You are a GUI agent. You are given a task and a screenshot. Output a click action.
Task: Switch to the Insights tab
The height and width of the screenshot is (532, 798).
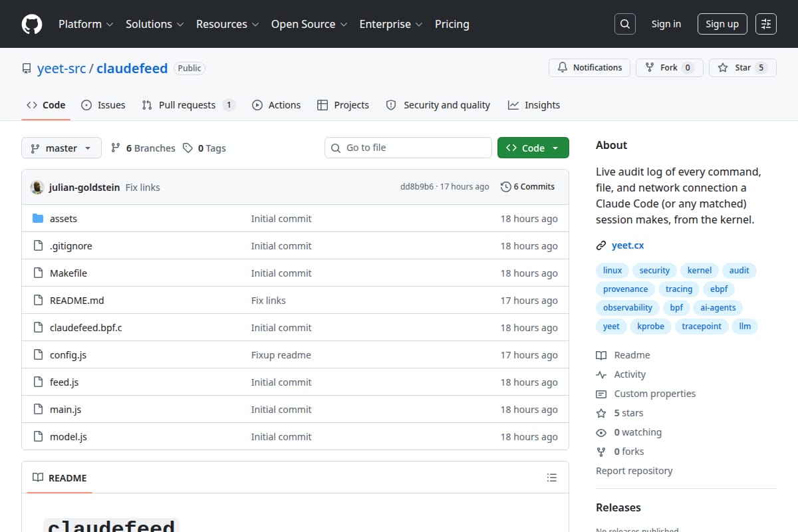(x=534, y=105)
